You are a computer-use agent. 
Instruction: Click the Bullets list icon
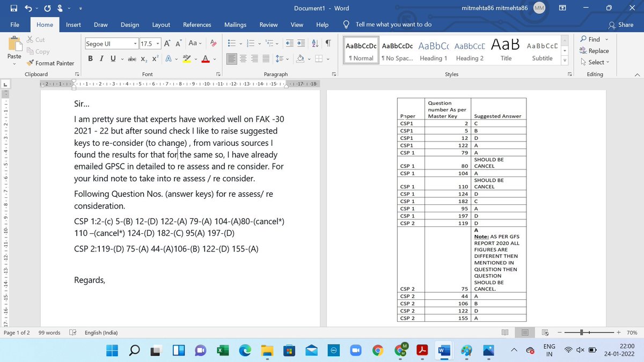[232, 43]
